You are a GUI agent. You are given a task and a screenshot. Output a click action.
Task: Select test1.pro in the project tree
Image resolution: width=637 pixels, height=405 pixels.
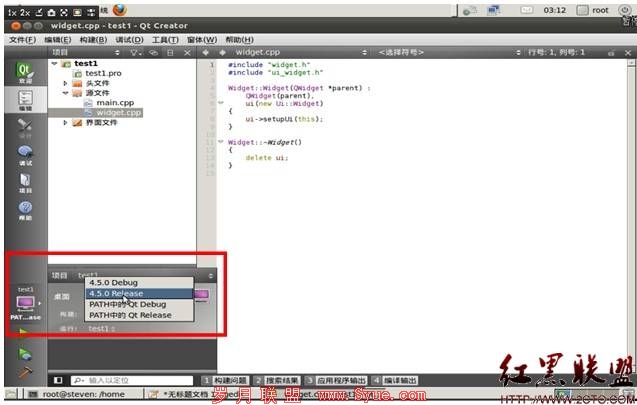point(103,74)
